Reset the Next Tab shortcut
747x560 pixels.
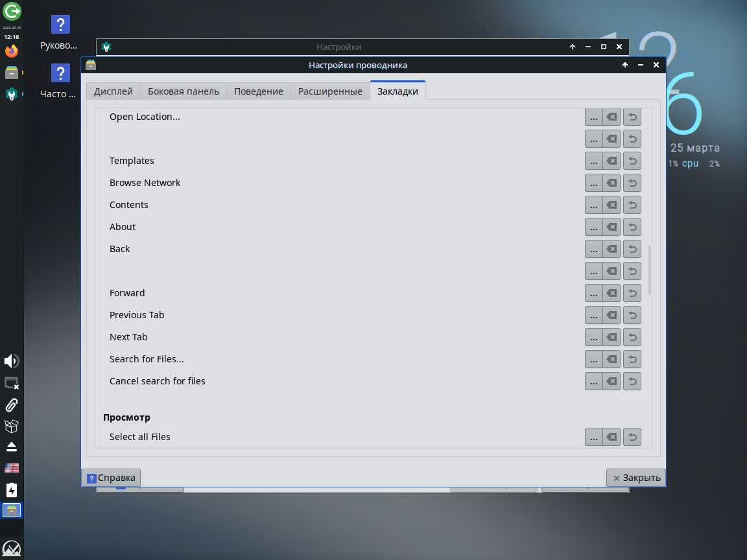(632, 337)
